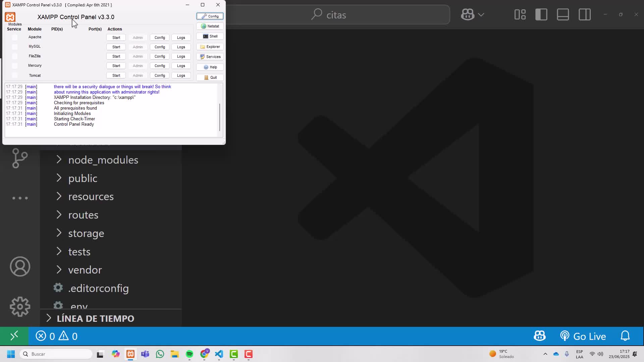
Task: Open Tomcat Config menu
Action: point(160,75)
